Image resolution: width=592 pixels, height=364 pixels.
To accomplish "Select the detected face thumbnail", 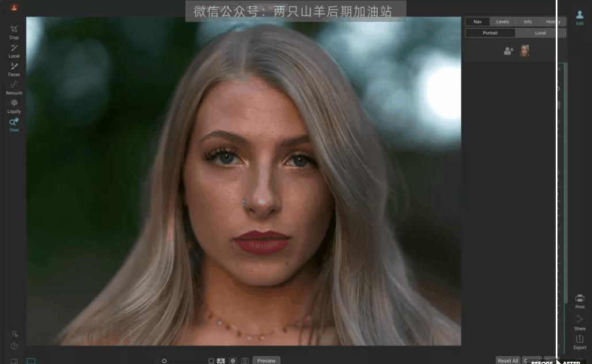I will click(525, 51).
